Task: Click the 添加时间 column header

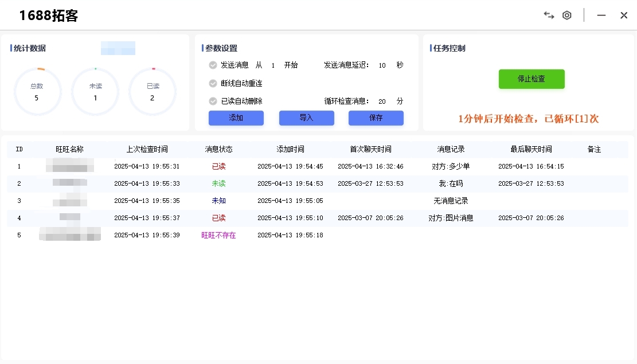Action: pyautogui.click(x=290, y=150)
